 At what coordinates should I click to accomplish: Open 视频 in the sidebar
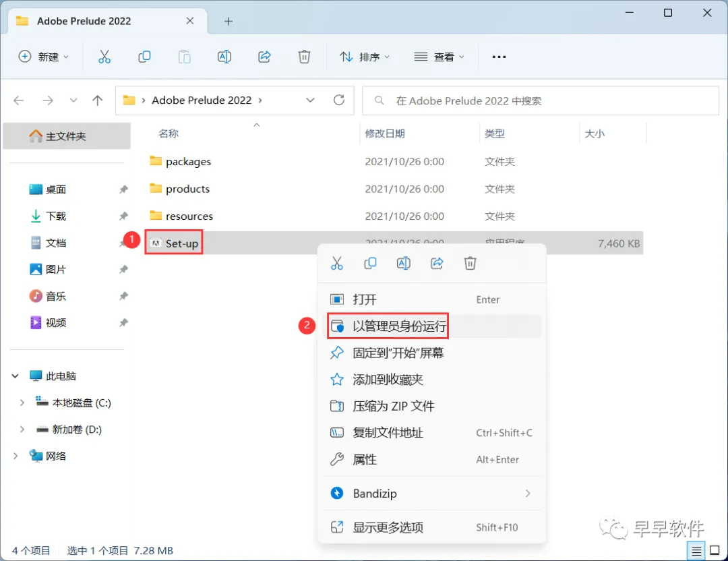[56, 323]
